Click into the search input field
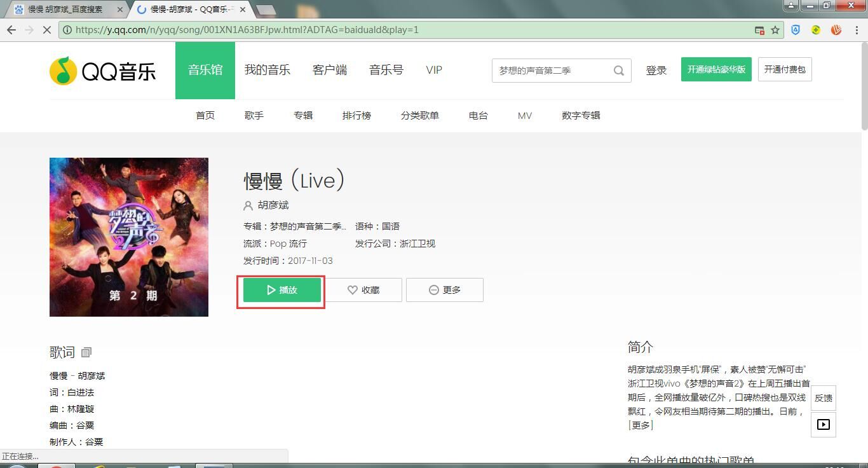Screen dimensions: 868x468 [553, 71]
